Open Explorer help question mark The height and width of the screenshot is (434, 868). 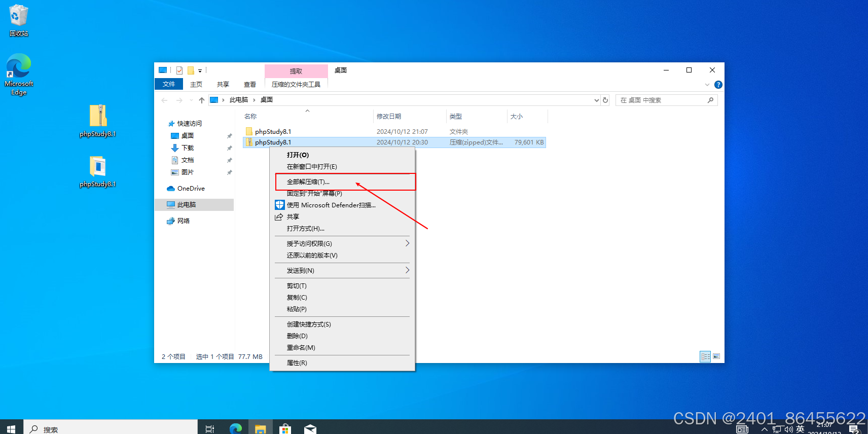point(718,85)
